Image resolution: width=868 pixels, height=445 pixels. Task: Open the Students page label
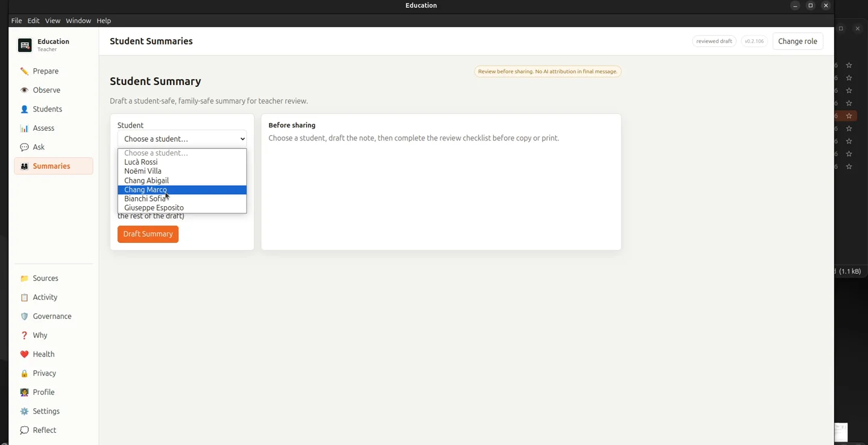(48, 109)
